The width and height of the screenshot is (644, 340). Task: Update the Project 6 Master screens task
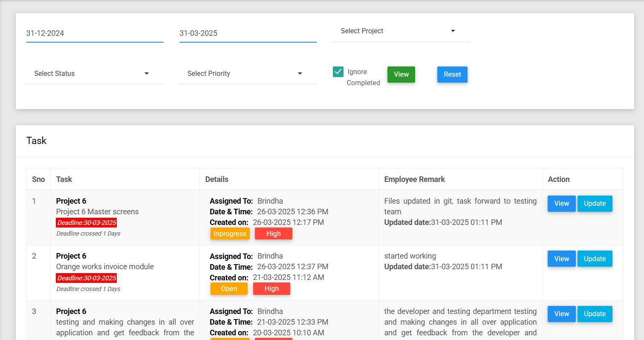pos(595,204)
